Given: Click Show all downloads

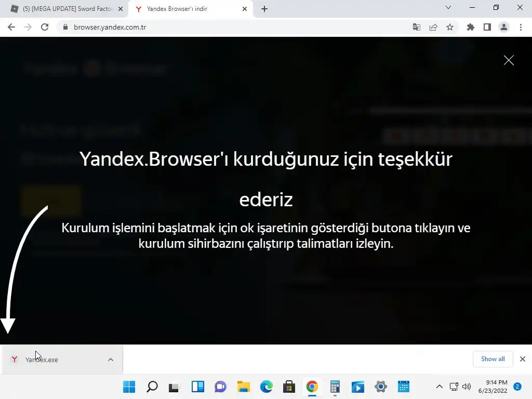Looking at the screenshot, I should [x=493, y=359].
